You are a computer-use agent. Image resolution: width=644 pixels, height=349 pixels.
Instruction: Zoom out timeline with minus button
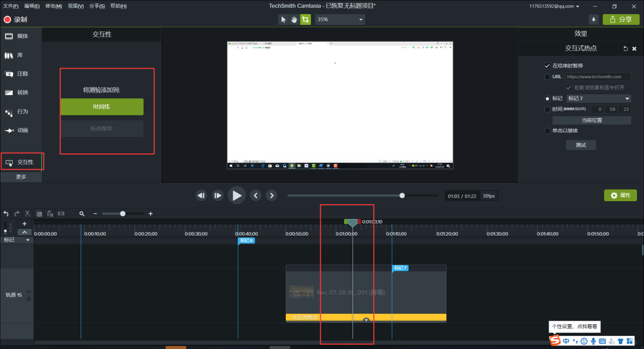pos(95,214)
